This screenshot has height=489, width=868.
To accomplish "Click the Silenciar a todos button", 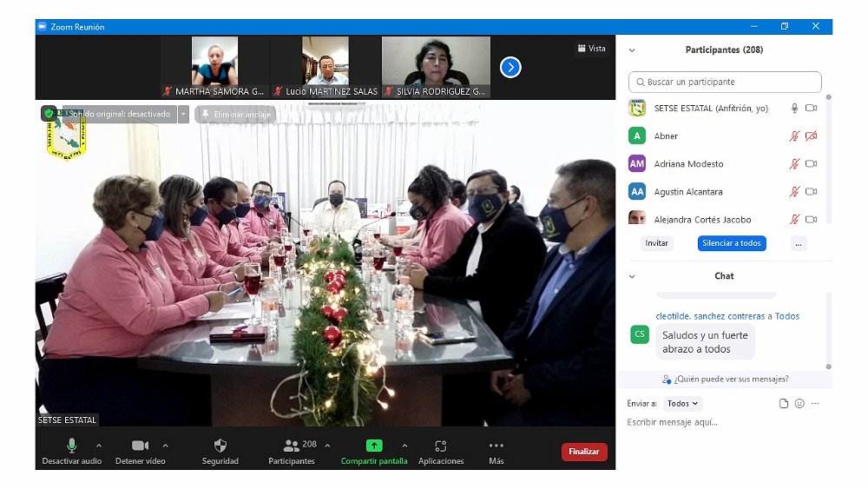I will coord(732,243).
